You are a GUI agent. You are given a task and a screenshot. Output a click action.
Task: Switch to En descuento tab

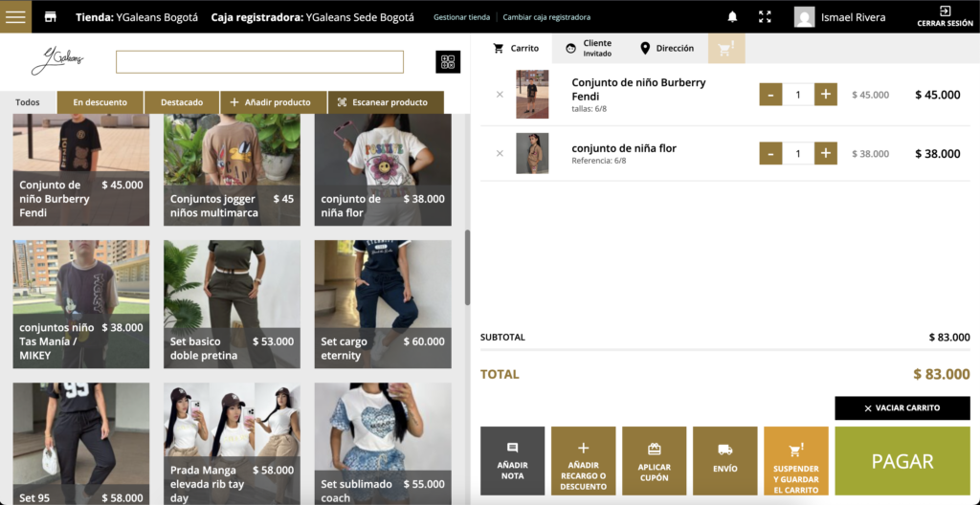click(x=100, y=102)
